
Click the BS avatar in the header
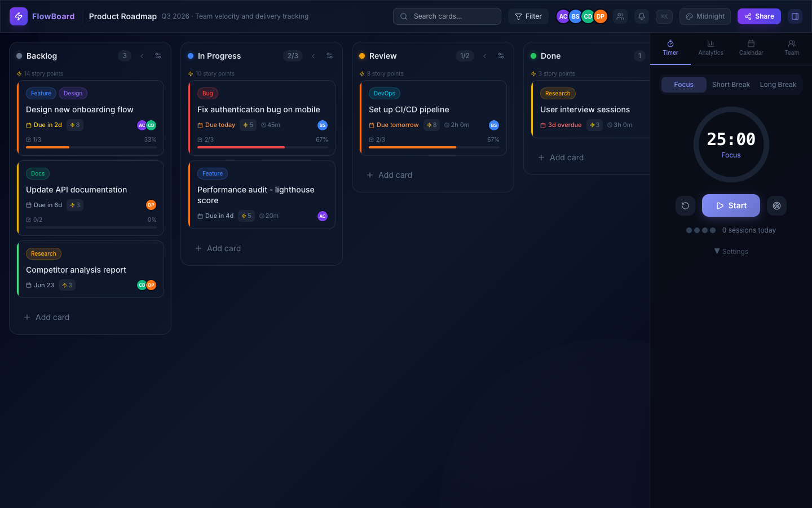(575, 16)
